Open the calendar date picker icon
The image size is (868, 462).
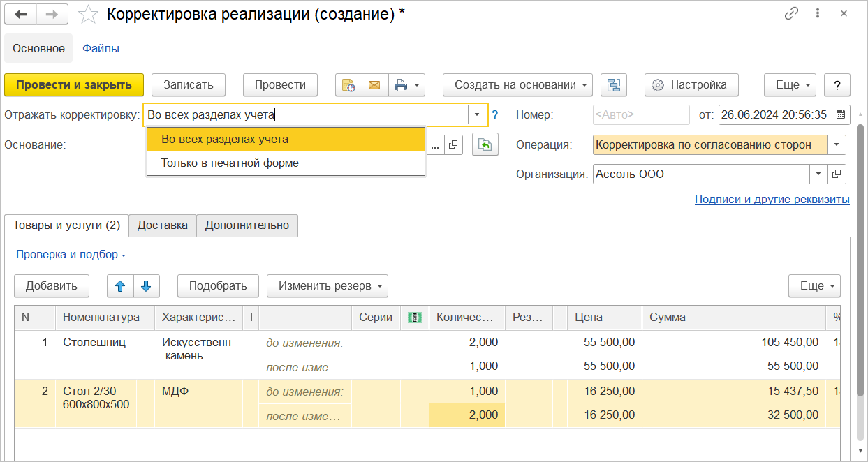841,114
